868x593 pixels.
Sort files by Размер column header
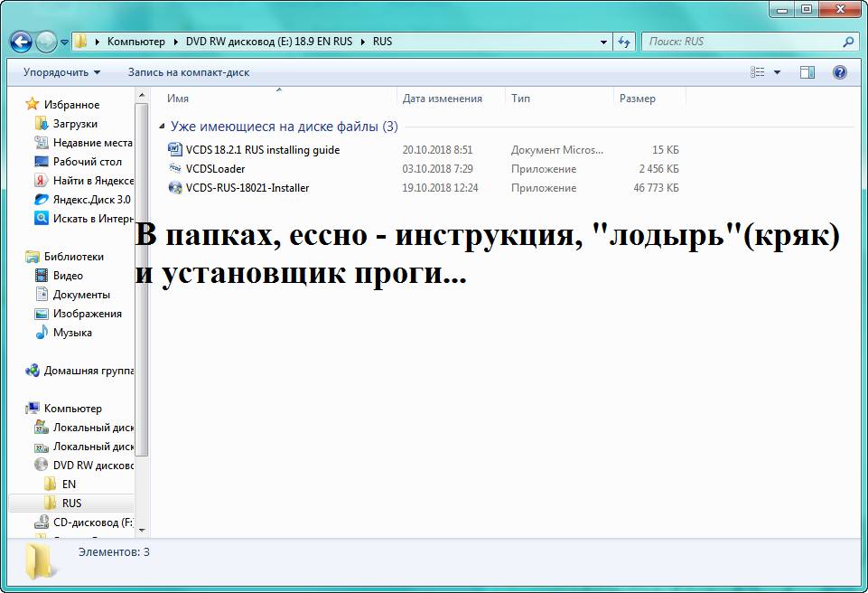[x=638, y=99]
